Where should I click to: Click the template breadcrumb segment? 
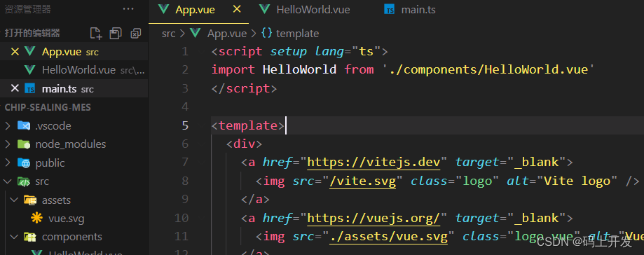(297, 33)
